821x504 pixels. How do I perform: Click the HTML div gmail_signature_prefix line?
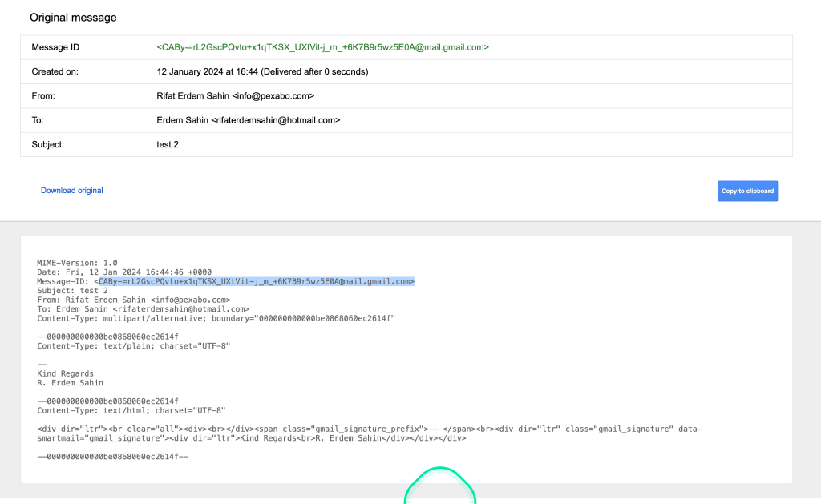tap(369, 429)
